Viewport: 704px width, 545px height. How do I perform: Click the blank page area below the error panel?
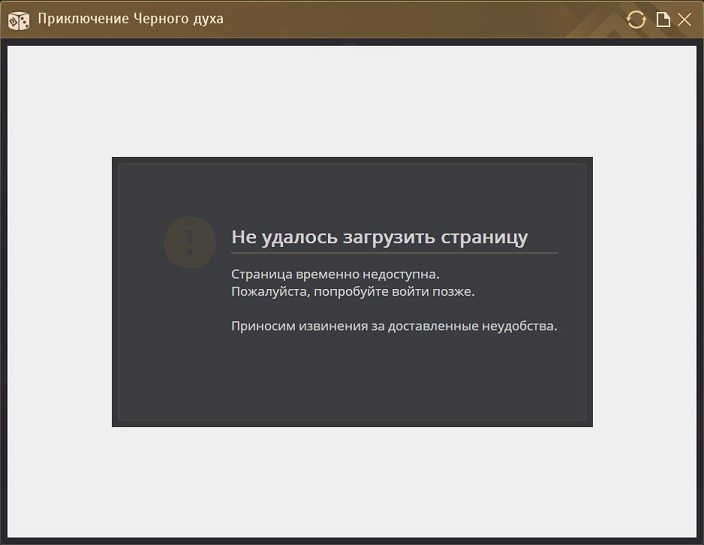352,482
